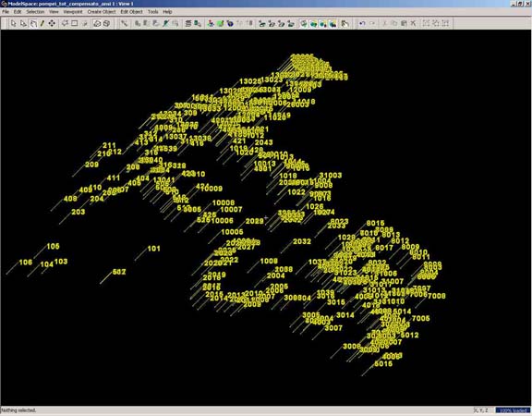Click point label 101 in viewport
The image size is (532, 416).
[153, 249]
